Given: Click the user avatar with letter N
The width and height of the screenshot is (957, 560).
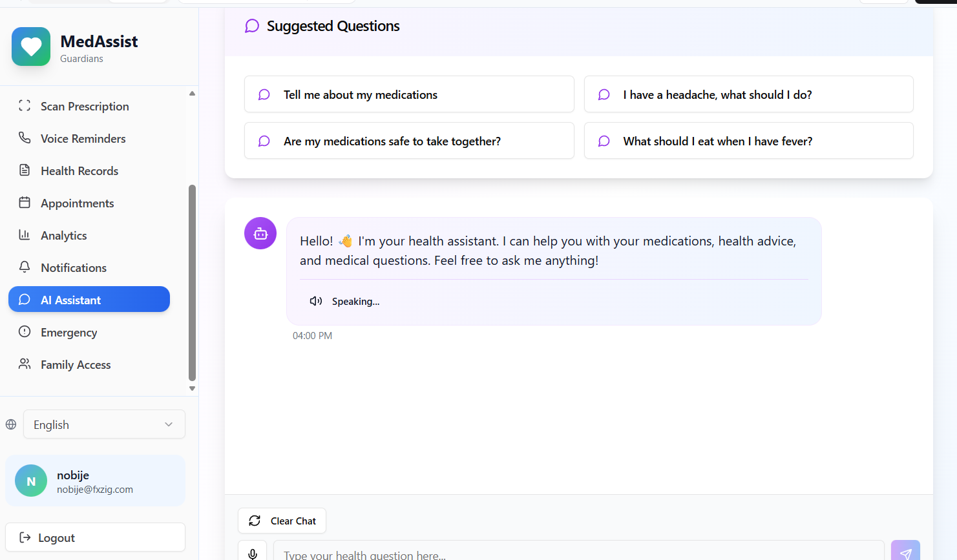Looking at the screenshot, I should pos(31,481).
